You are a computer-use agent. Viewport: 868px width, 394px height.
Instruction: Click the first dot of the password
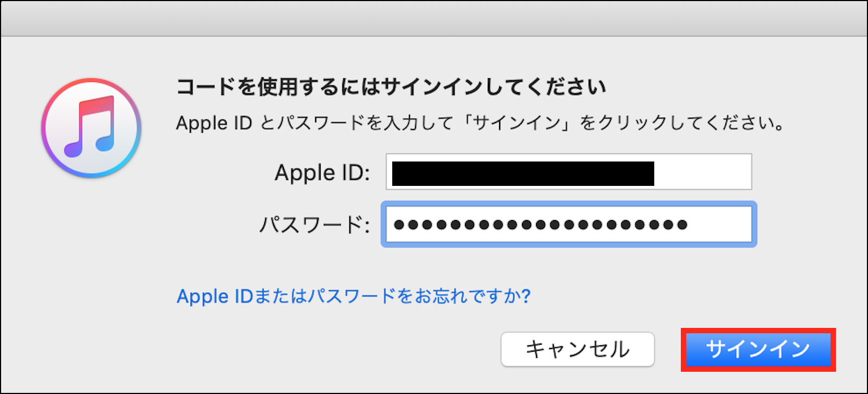(399, 224)
